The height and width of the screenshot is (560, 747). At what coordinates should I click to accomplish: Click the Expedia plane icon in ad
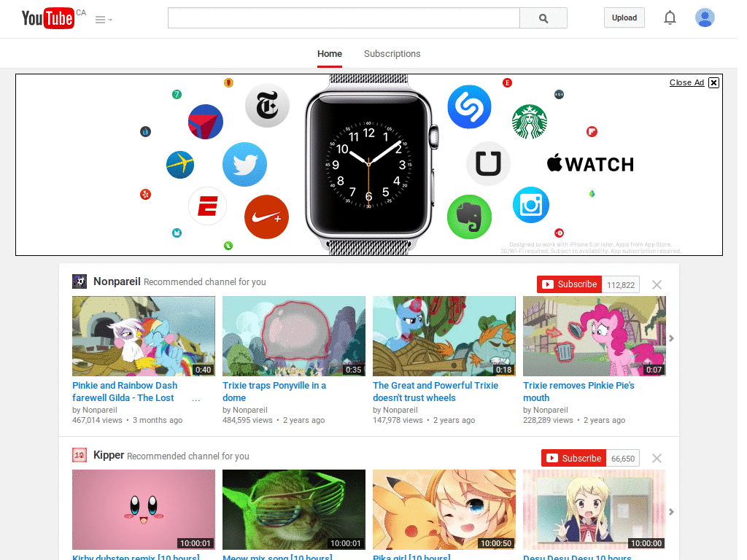coord(180,164)
